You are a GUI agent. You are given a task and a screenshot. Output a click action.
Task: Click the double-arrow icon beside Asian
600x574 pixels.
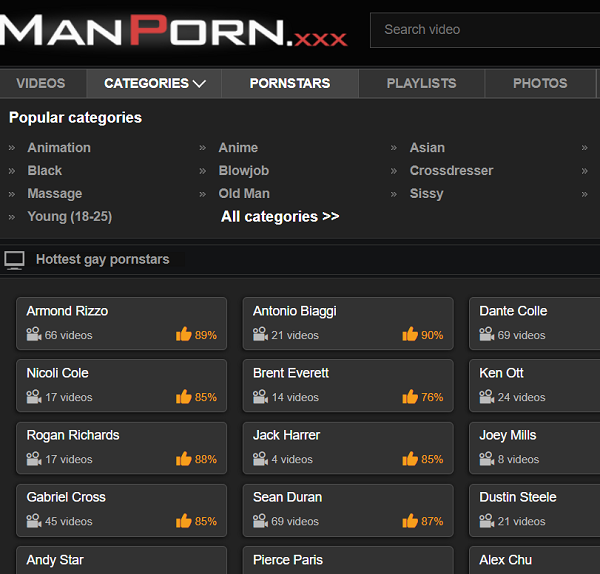pos(394,148)
